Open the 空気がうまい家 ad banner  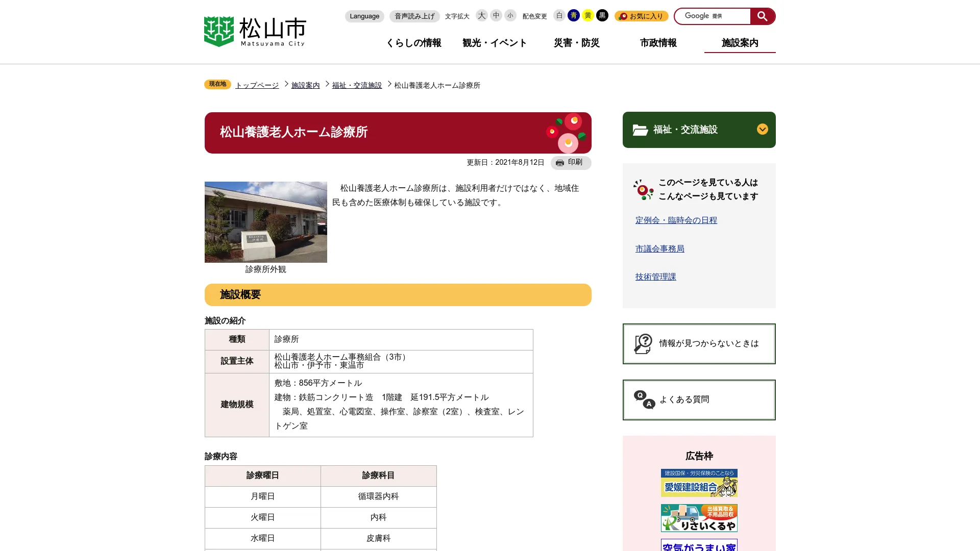(699, 545)
